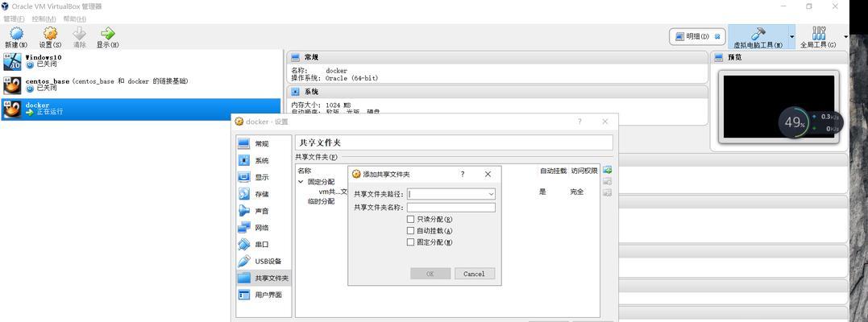Viewport: 868px width, 322px height.
Task: Open dropdown arrow next to 全局工具
Action: click(x=845, y=37)
